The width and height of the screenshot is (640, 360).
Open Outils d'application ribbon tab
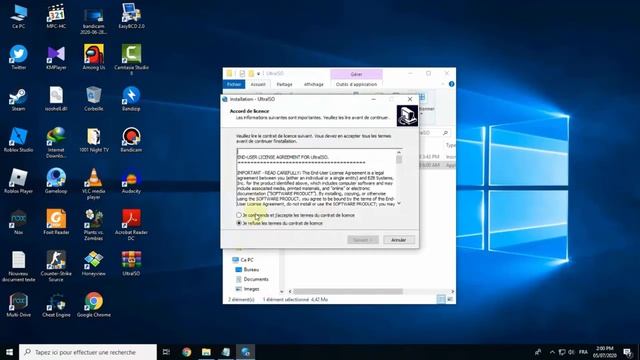tap(356, 84)
